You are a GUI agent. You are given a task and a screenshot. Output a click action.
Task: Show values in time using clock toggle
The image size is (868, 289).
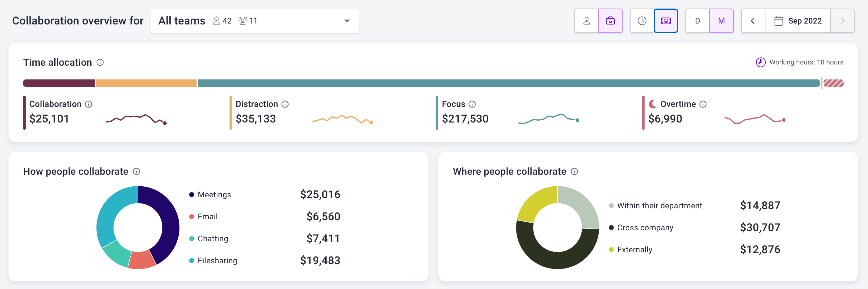[642, 21]
